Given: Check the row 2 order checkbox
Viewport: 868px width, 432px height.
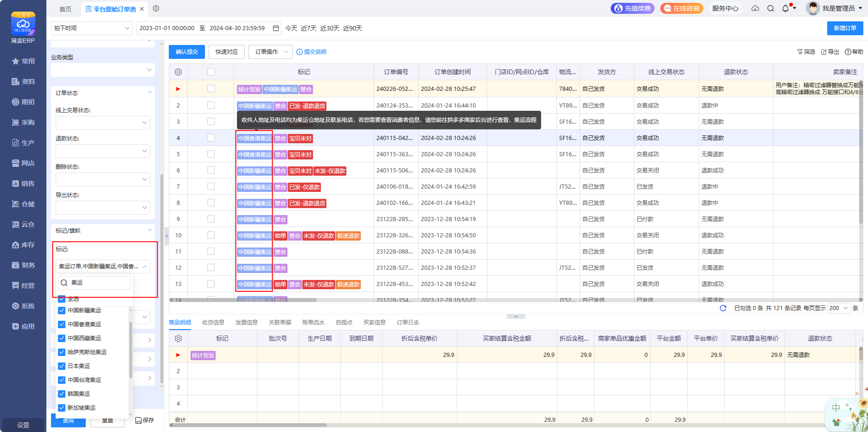Looking at the screenshot, I should (211, 105).
